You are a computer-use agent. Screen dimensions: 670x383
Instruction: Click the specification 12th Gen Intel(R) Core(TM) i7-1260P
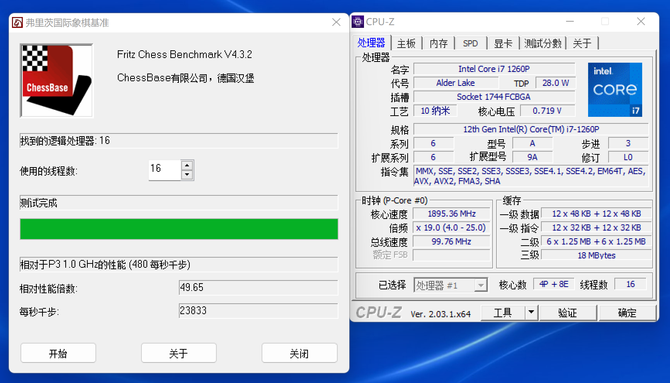point(531,129)
